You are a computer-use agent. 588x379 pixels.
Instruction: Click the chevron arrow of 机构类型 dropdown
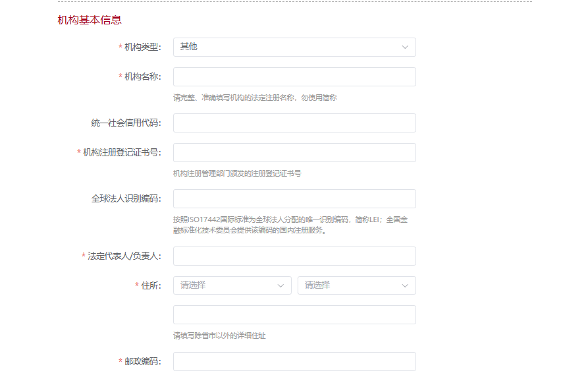click(405, 47)
